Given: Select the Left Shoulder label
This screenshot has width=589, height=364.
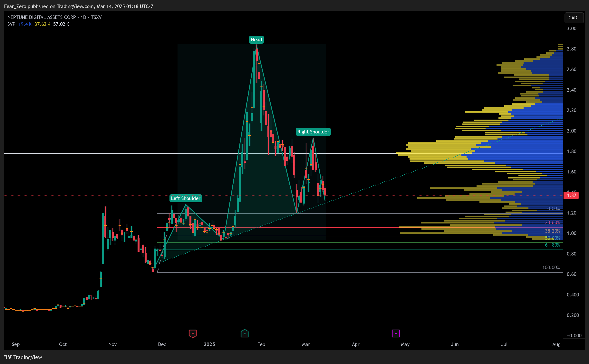Looking at the screenshot, I should click(186, 198).
